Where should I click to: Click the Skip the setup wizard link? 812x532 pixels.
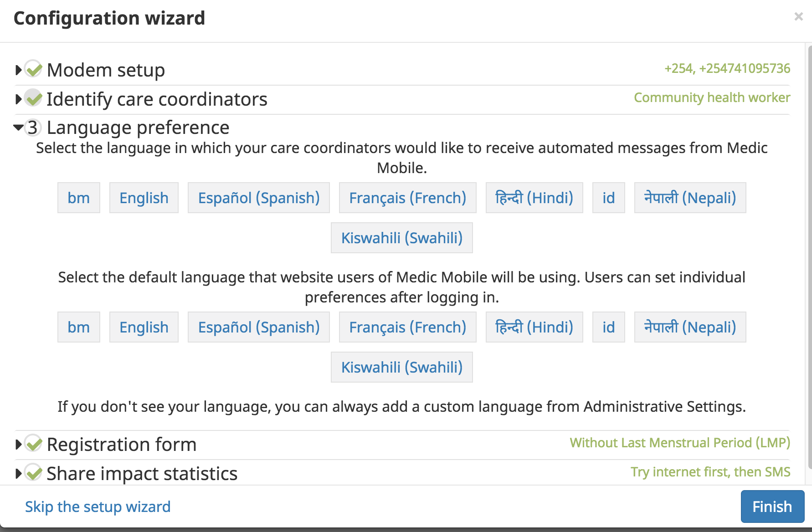point(98,506)
